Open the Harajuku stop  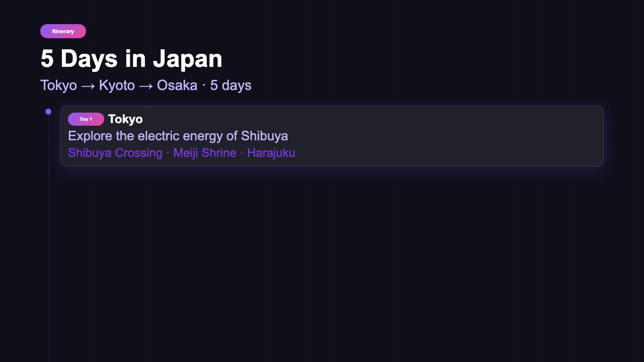click(271, 153)
